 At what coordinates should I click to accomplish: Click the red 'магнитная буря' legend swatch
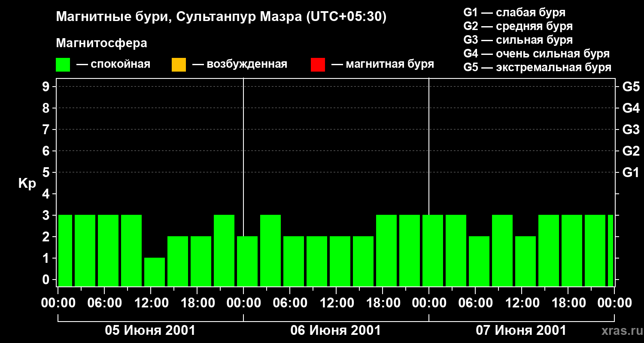pos(318,65)
